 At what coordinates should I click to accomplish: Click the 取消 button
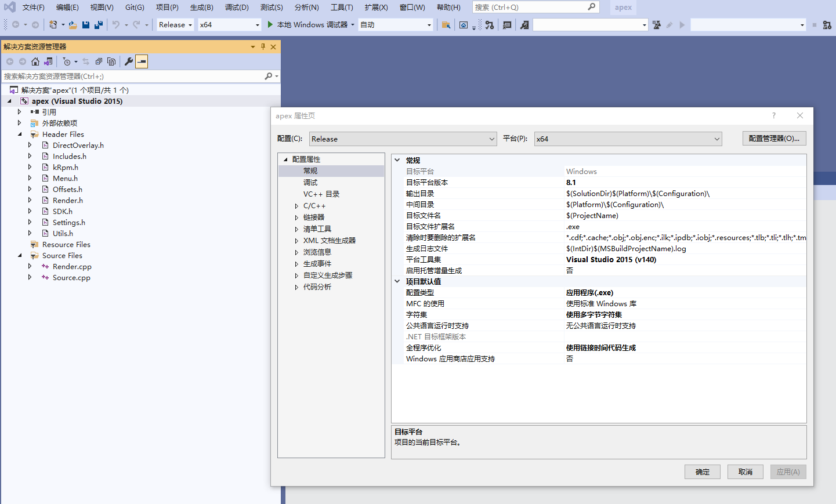745,472
